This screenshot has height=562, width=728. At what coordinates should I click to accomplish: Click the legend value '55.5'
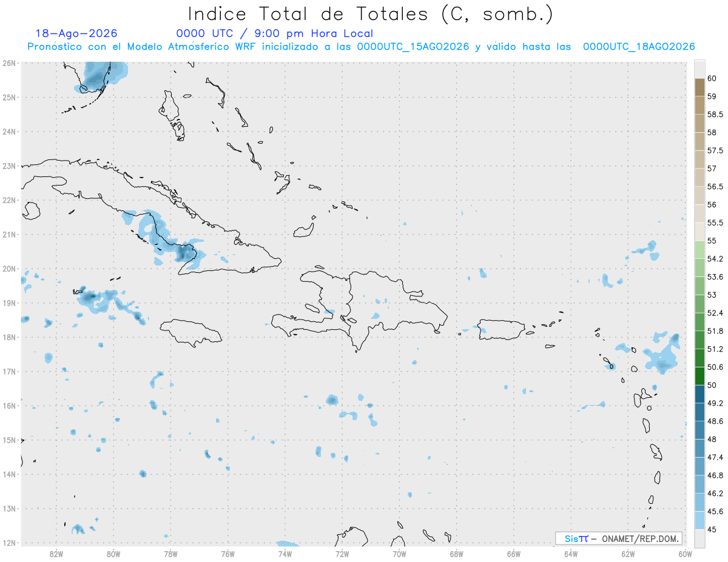pyautogui.click(x=715, y=222)
